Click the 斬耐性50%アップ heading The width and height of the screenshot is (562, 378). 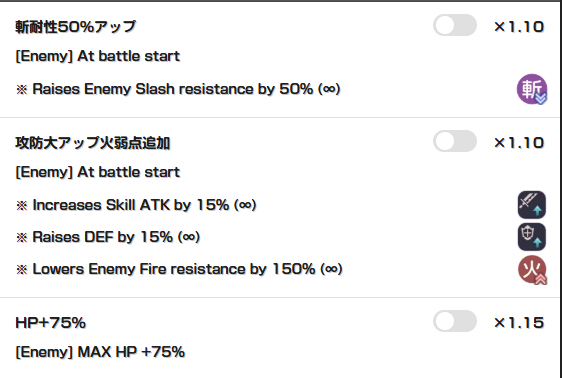pos(76,27)
